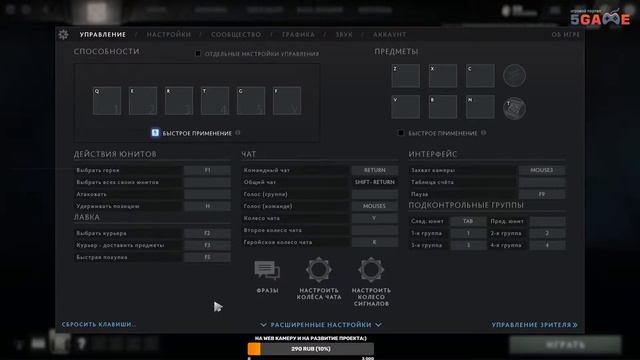
Task: Select the ability slot bound to F
Action: (287, 100)
